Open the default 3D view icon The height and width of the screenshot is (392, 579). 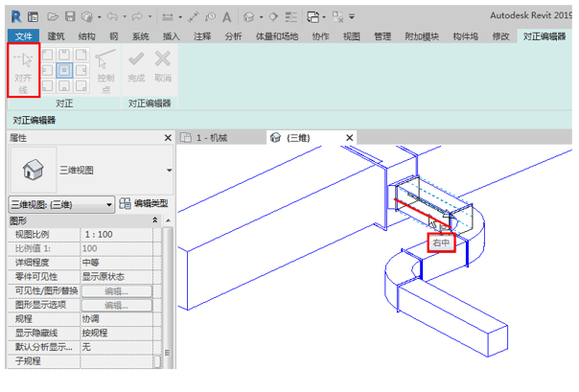[248, 17]
